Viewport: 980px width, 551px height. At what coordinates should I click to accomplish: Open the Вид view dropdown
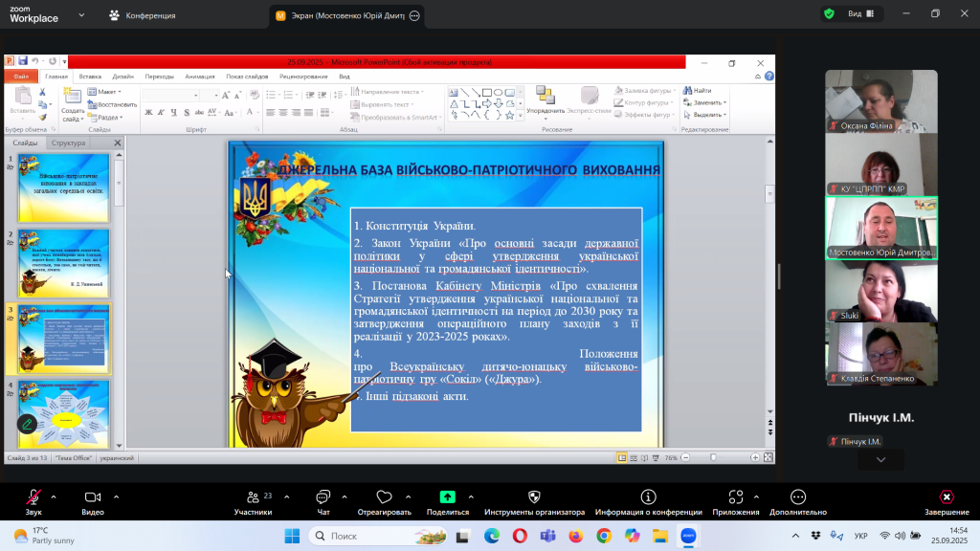coord(859,14)
